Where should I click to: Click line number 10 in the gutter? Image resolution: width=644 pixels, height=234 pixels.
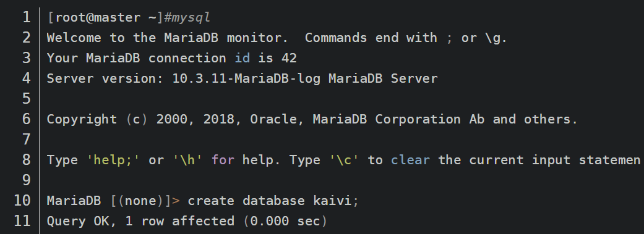22,201
